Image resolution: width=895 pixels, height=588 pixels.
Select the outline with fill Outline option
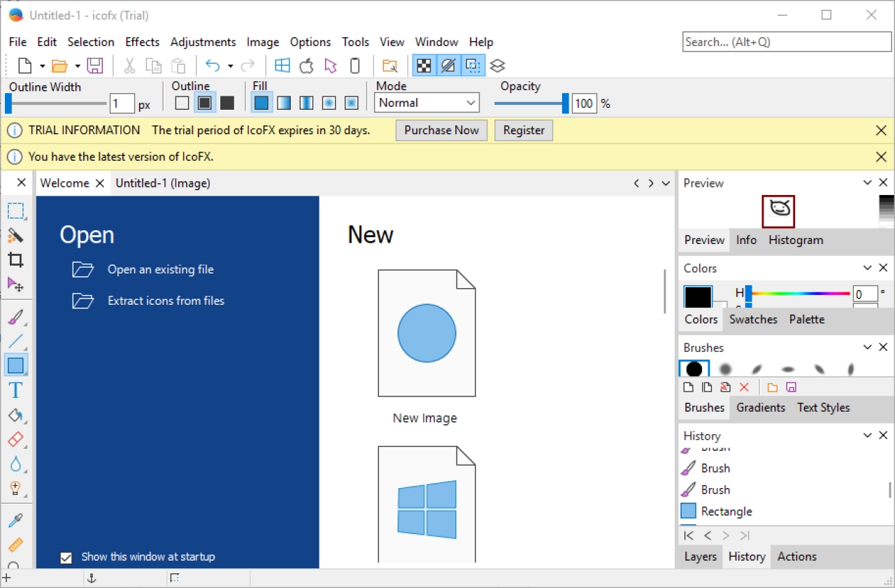pos(205,103)
